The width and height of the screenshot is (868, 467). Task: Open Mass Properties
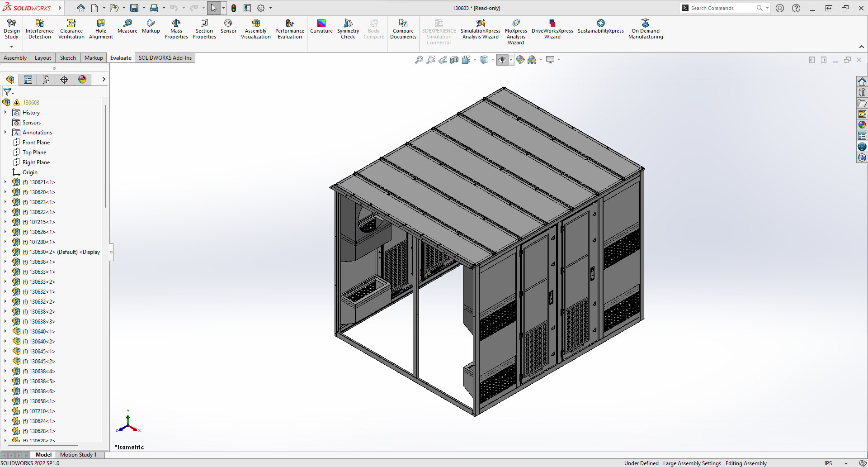point(176,29)
